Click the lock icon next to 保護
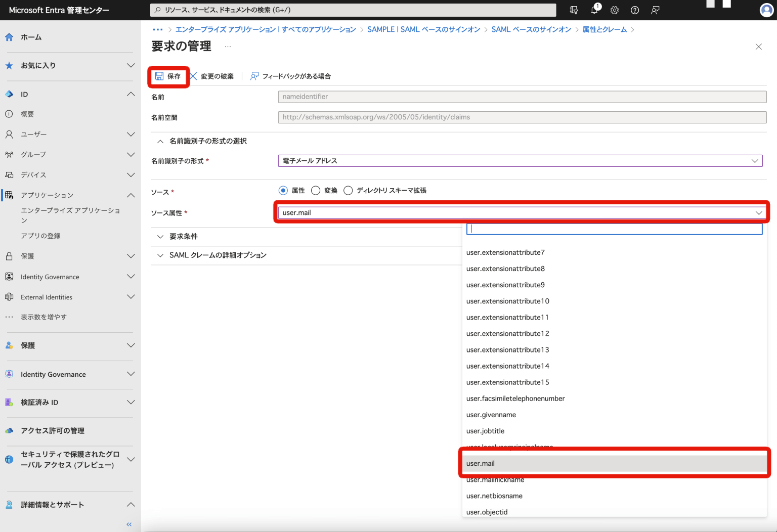Image resolution: width=777 pixels, height=532 pixels. [9, 256]
